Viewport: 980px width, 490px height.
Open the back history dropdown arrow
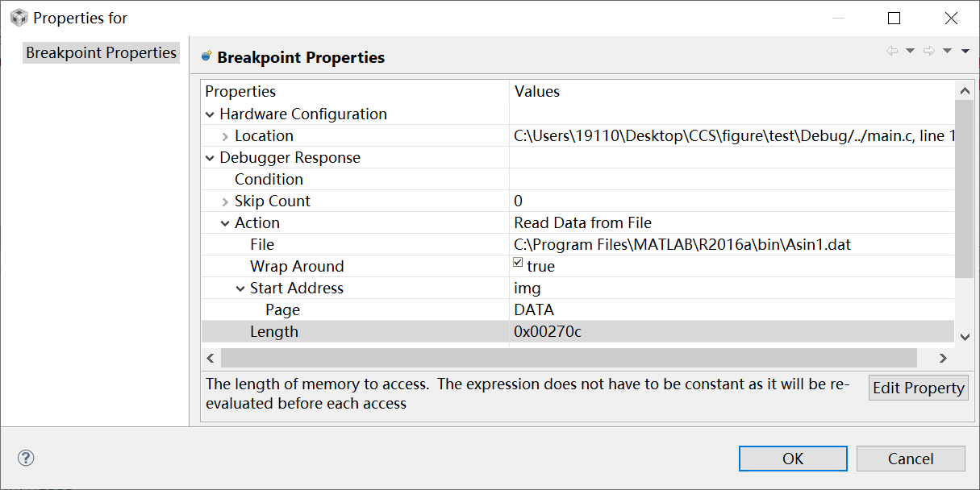pos(909,50)
